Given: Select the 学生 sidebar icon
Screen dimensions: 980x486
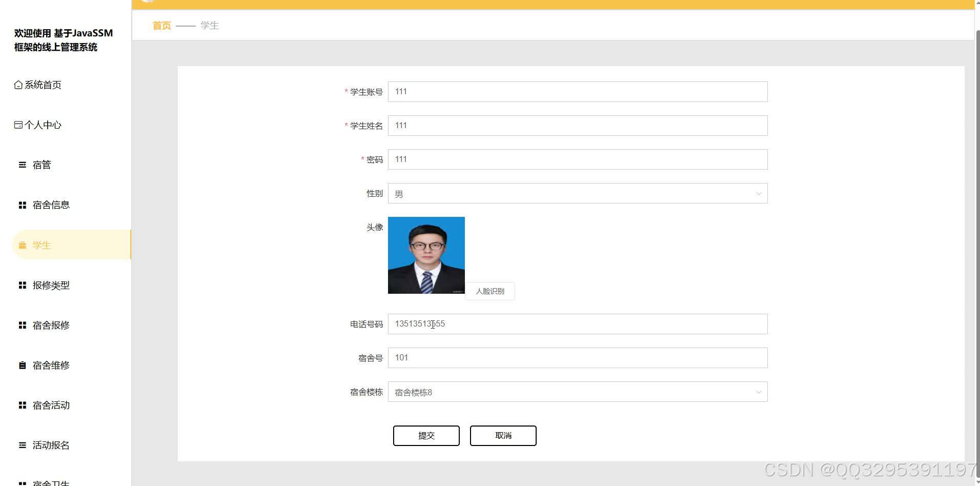Looking at the screenshot, I should pyautogui.click(x=22, y=245).
